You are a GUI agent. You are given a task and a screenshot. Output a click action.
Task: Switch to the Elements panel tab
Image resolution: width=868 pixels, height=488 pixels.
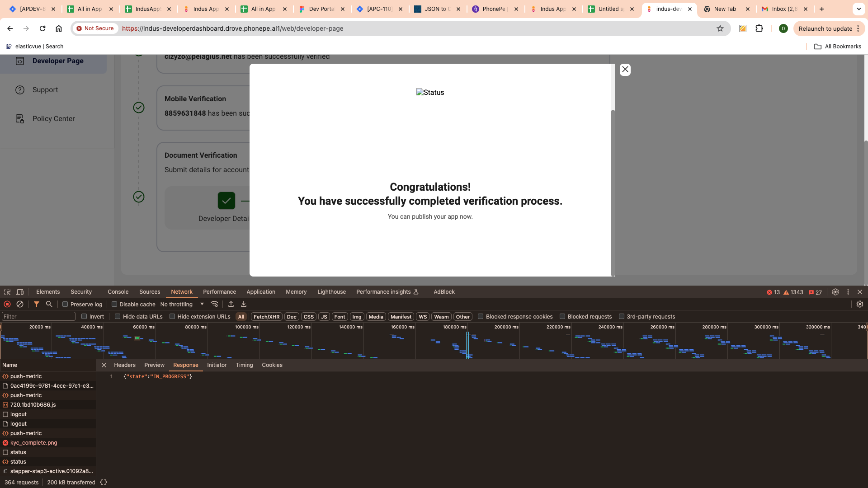pyautogui.click(x=48, y=292)
